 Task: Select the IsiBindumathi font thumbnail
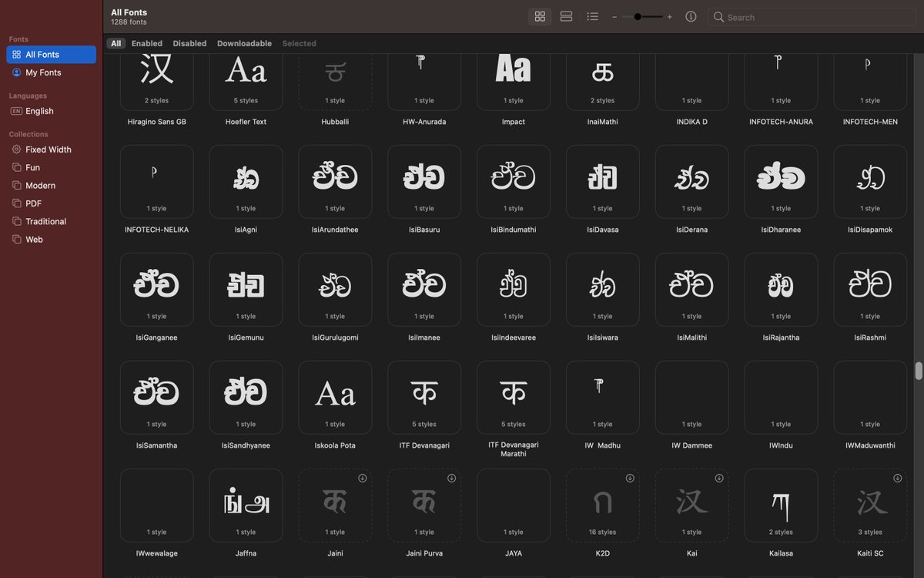pos(514,182)
